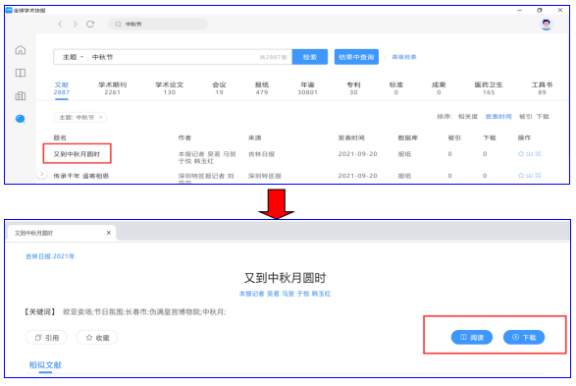Open the article titled 又到中秋月圆时

pos(77,154)
